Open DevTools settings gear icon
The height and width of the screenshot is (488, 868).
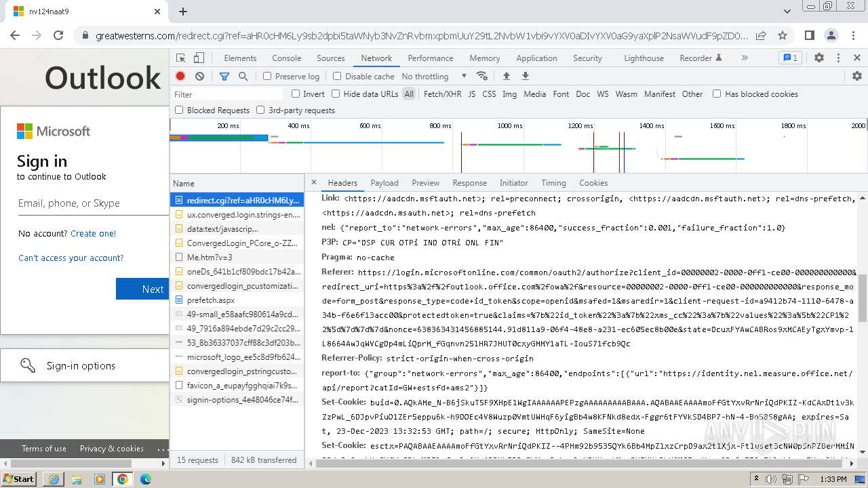click(x=819, y=58)
